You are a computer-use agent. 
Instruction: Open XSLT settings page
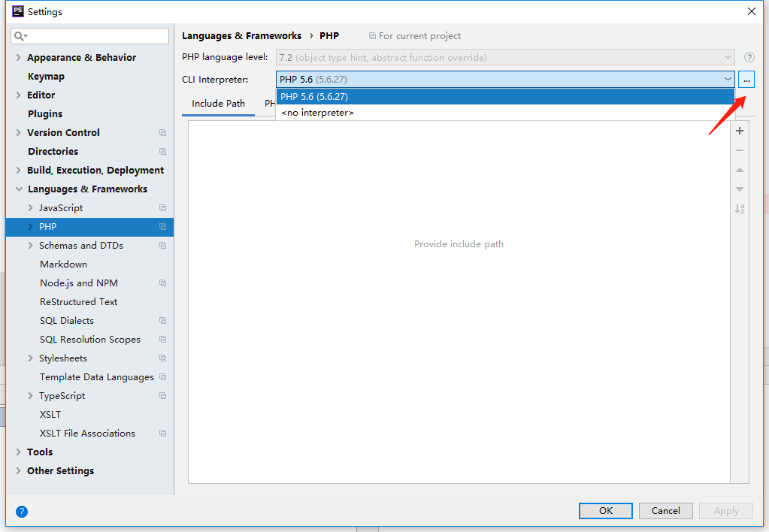click(x=50, y=415)
